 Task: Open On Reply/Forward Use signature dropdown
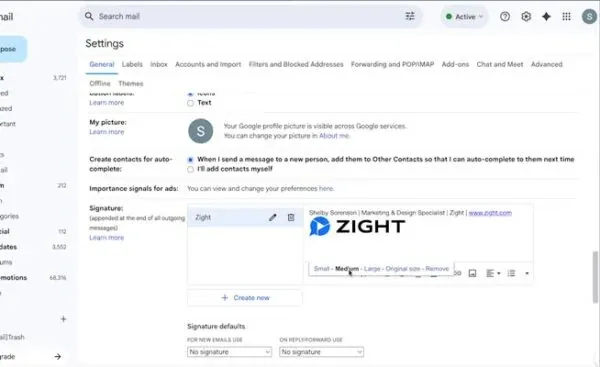321,352
